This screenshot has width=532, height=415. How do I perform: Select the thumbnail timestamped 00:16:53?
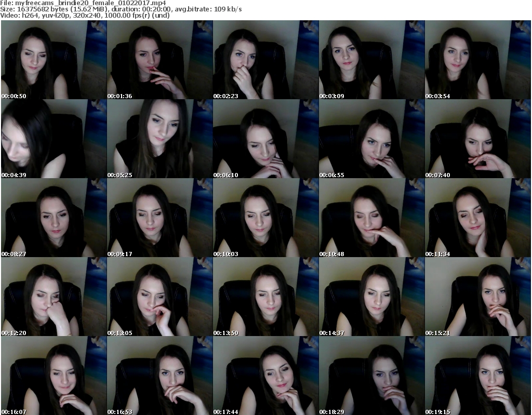click(x=160, y=376)
